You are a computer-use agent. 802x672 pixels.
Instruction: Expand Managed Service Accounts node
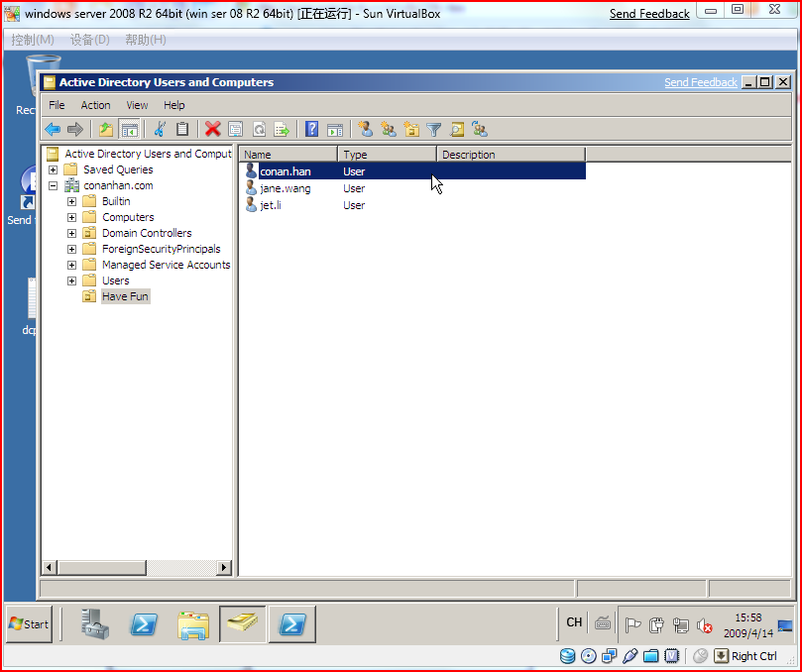click(71, 265)
